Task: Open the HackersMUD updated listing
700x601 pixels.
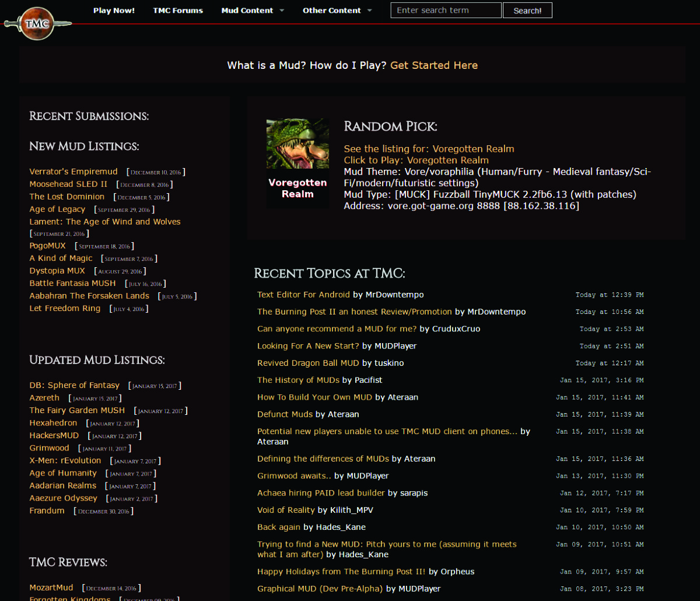Action: point(54,435)
